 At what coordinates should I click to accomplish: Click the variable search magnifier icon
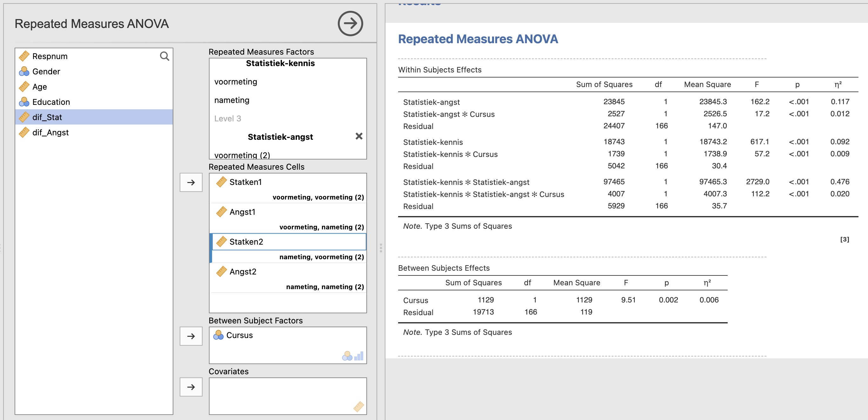[x=164, y=56]
